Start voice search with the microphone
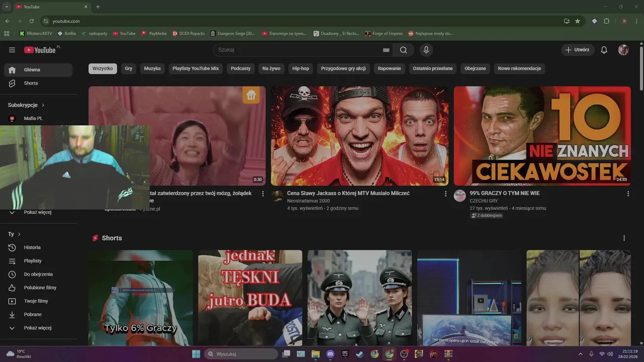Screen dimensions: 644x362 tap(426, 50)
